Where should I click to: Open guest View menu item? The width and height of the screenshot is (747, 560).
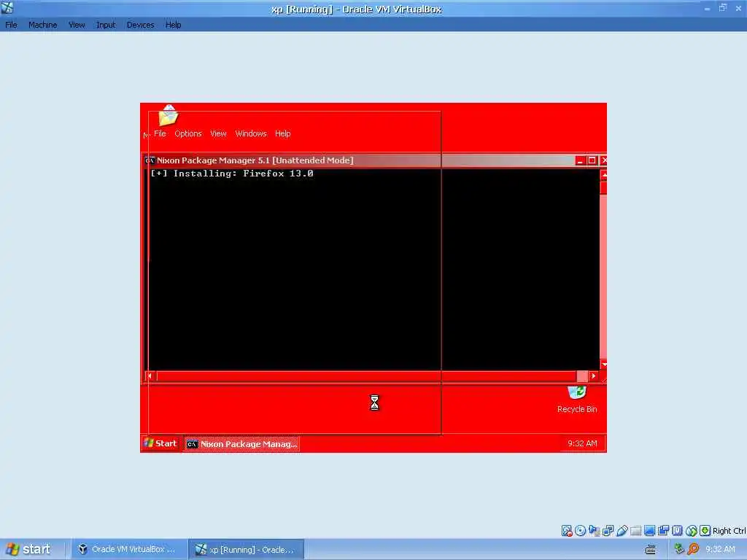click(218, 133)
